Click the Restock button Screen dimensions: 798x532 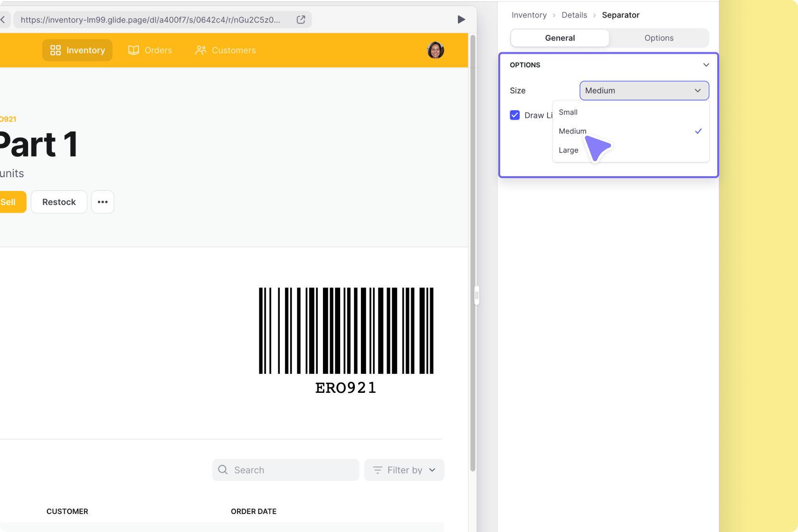pyautogui.click(x=59, y=202)
